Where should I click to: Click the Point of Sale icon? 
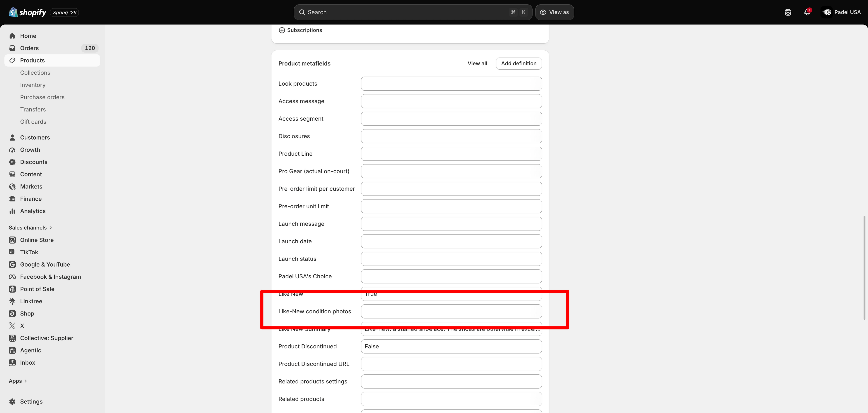(12, 289)
